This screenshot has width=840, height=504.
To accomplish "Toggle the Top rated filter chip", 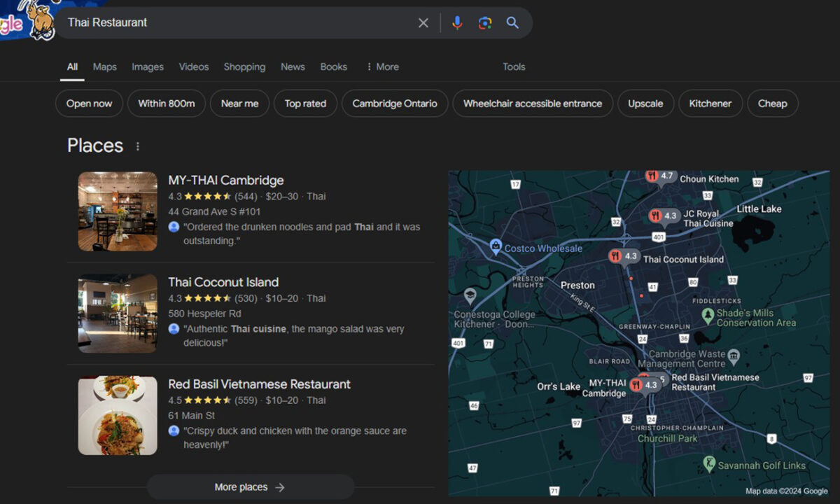I will (305, 104).
